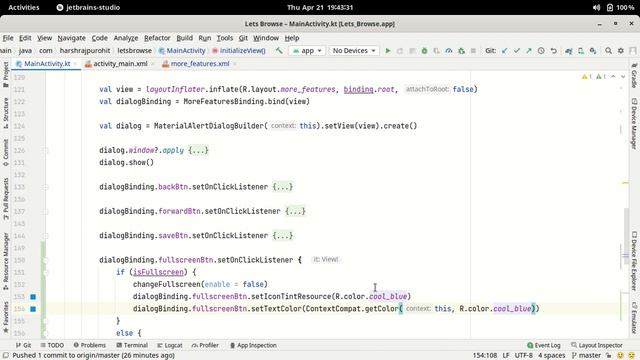
Task: Open the Problems tool window
Action: [x=89, y=345]
